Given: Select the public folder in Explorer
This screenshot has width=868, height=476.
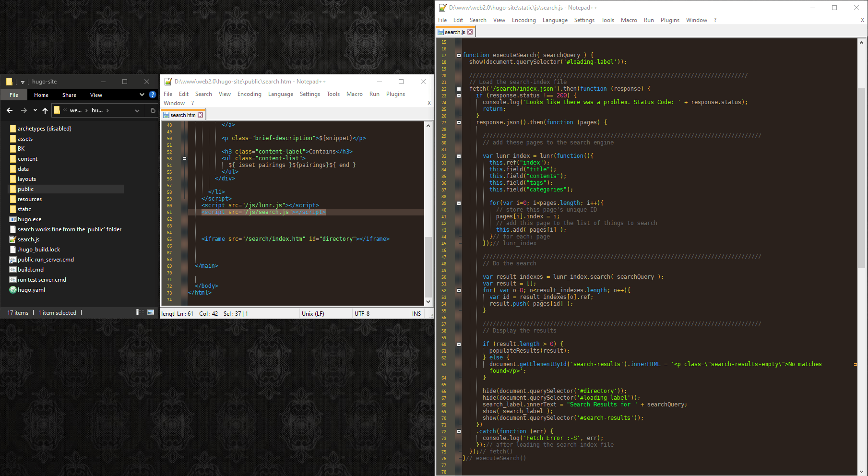Looking at the screenshot, I should point(25,189).
